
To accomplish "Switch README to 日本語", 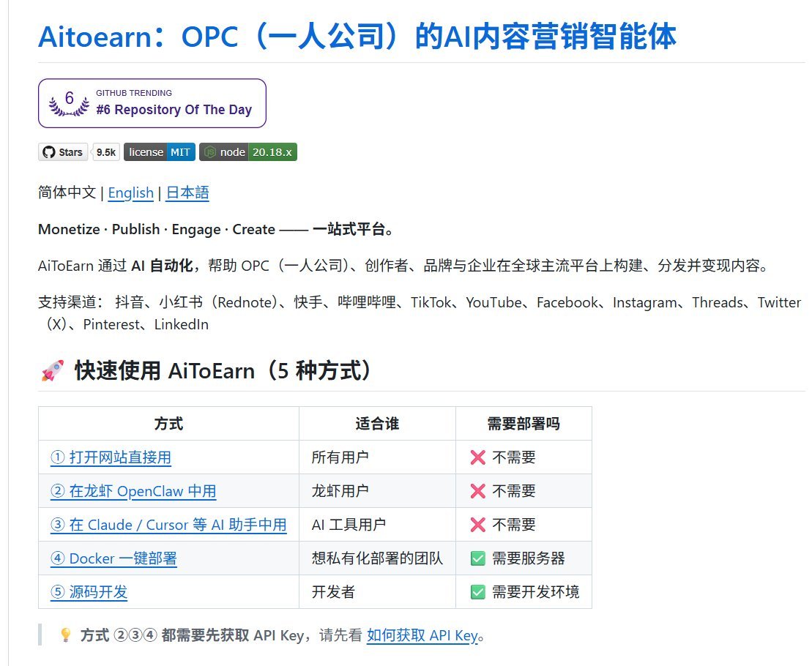I will point(187,193).
